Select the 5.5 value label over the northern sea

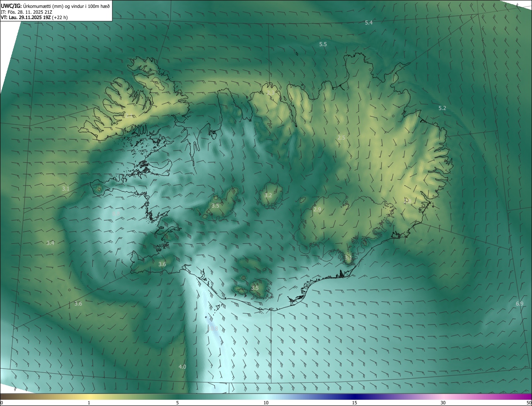click(x=323, y=44)
